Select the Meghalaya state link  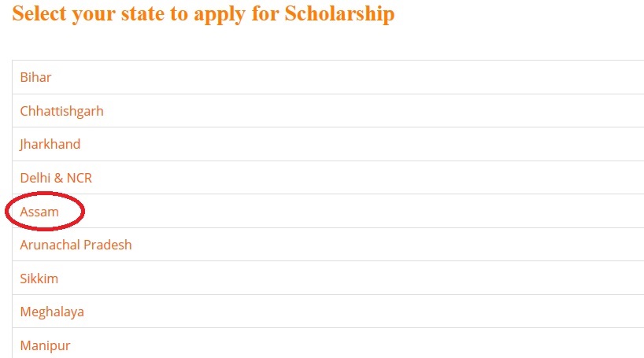click(52, 312)
